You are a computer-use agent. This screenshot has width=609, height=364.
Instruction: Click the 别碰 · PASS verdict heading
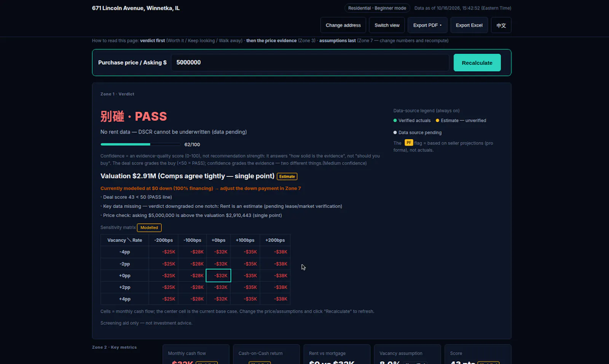click(134, 116)
